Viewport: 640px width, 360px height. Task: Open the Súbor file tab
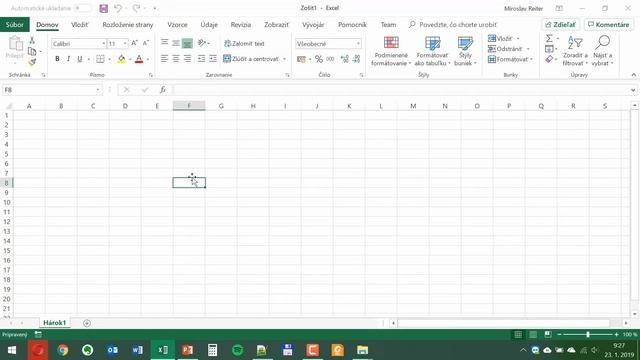(x=15, y=24)
